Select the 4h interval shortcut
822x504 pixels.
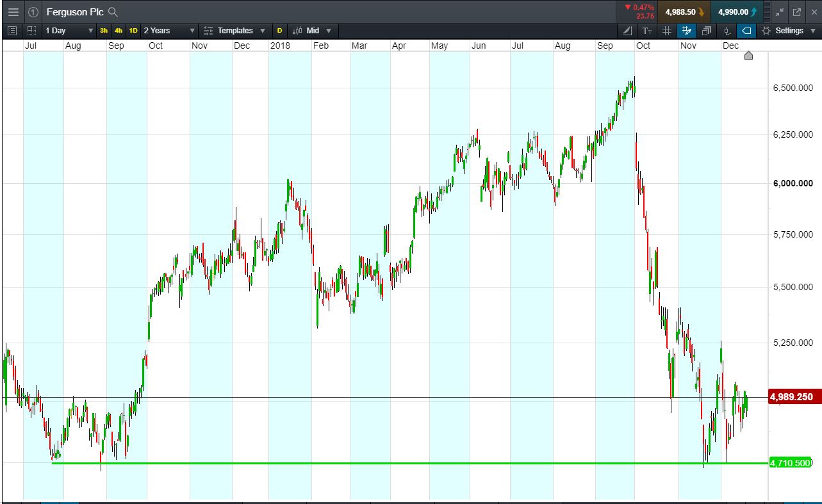119,30
